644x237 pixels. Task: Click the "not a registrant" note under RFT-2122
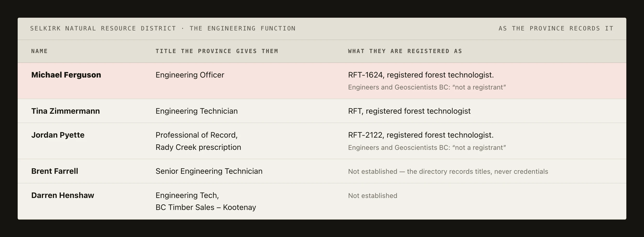427,148
